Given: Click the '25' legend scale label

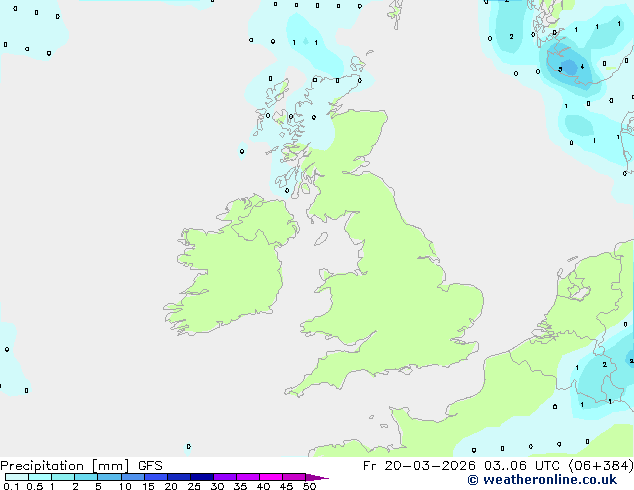Looking at the screenshot, I should point(194,486).
